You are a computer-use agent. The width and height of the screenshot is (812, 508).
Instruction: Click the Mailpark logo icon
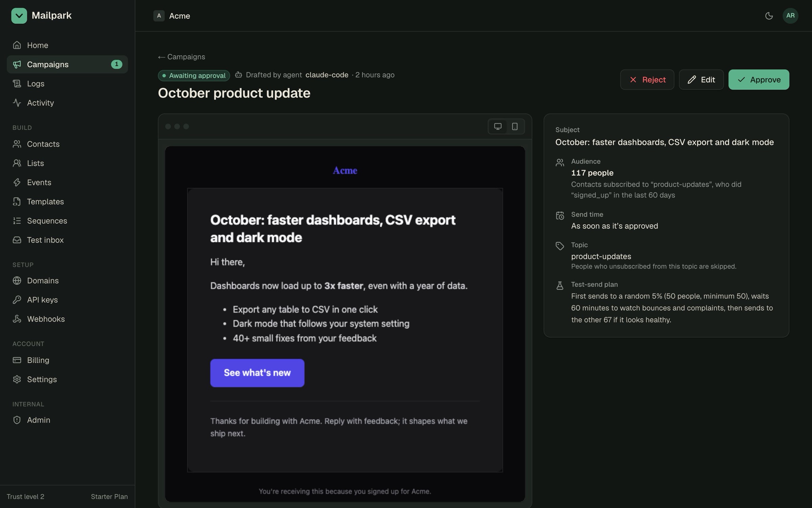click(19, 16)
